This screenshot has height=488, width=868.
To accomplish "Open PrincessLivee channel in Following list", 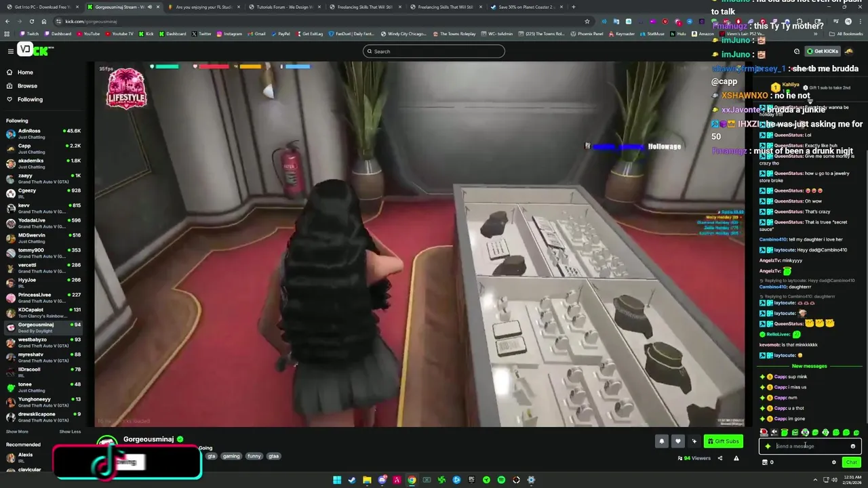I will click(43, 298).
